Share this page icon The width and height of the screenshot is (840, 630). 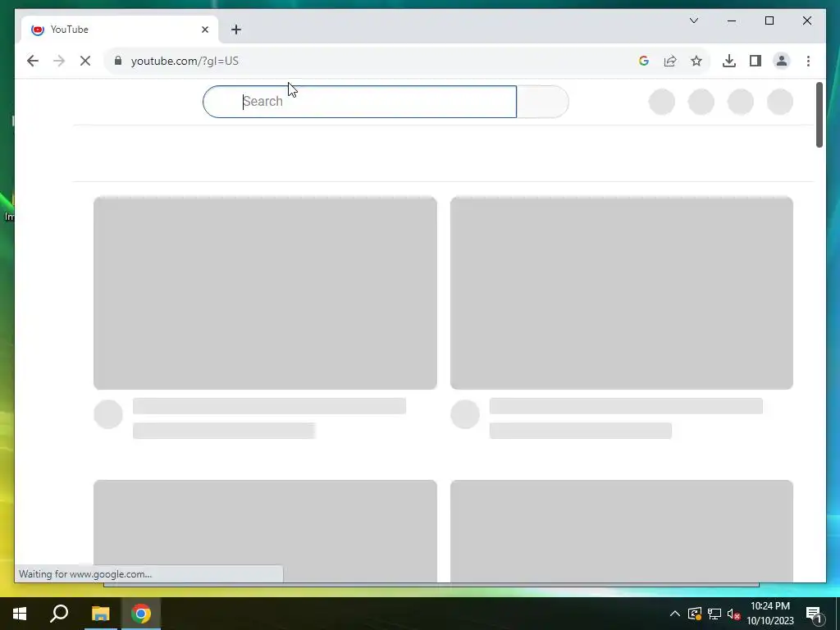(x=670, y=61)
